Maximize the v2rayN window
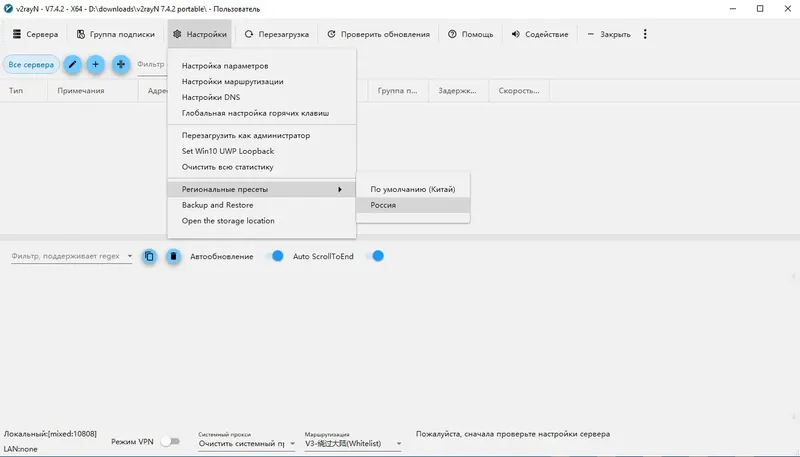 click(x=760, y=9)
